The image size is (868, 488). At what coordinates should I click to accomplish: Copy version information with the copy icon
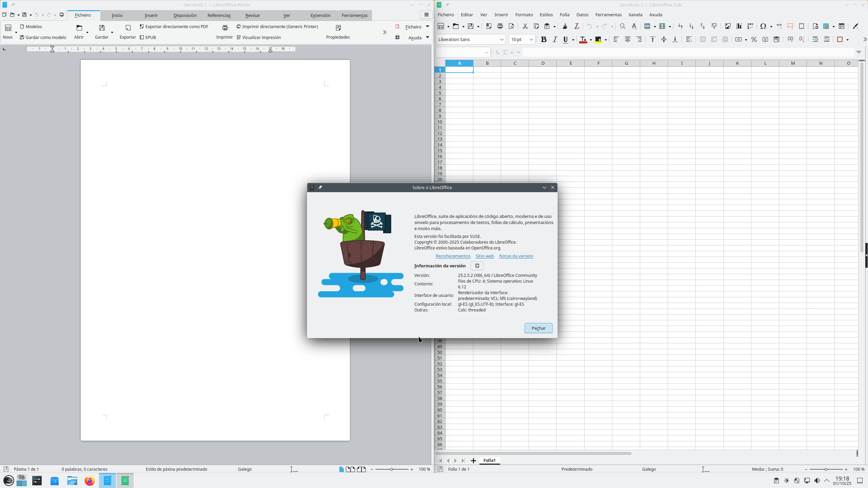[477, 266]
